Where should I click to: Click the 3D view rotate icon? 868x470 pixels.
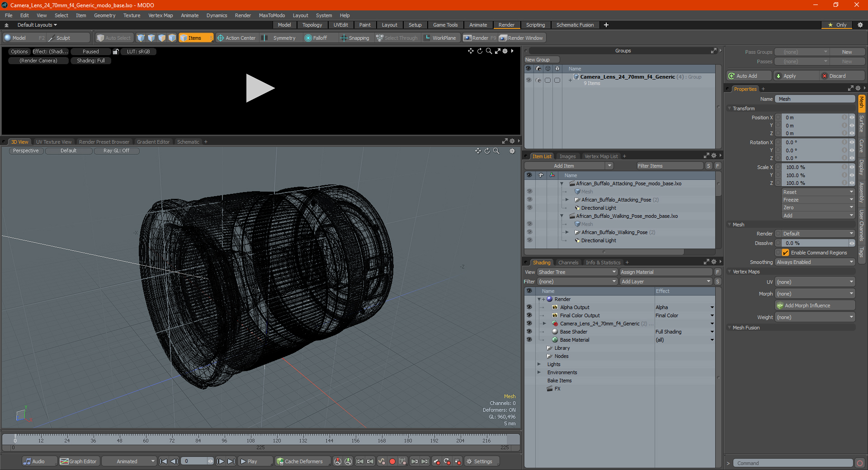coord(487,151)
